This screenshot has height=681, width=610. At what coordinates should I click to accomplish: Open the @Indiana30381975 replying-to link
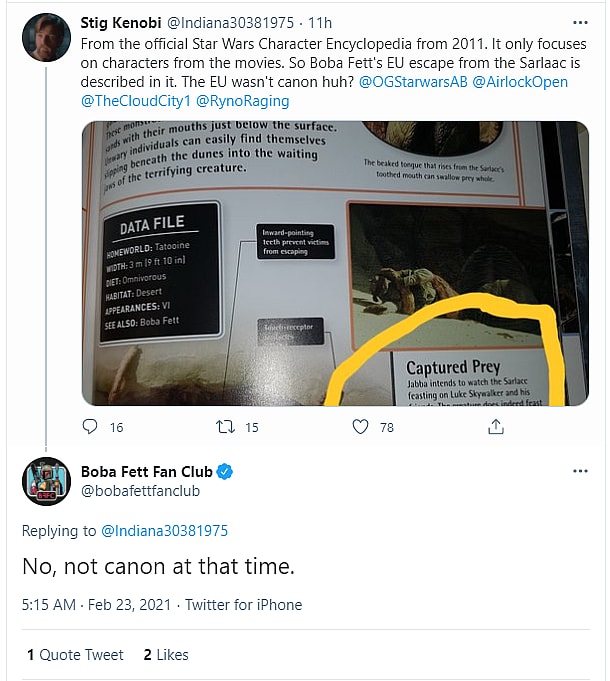(165, 530)
